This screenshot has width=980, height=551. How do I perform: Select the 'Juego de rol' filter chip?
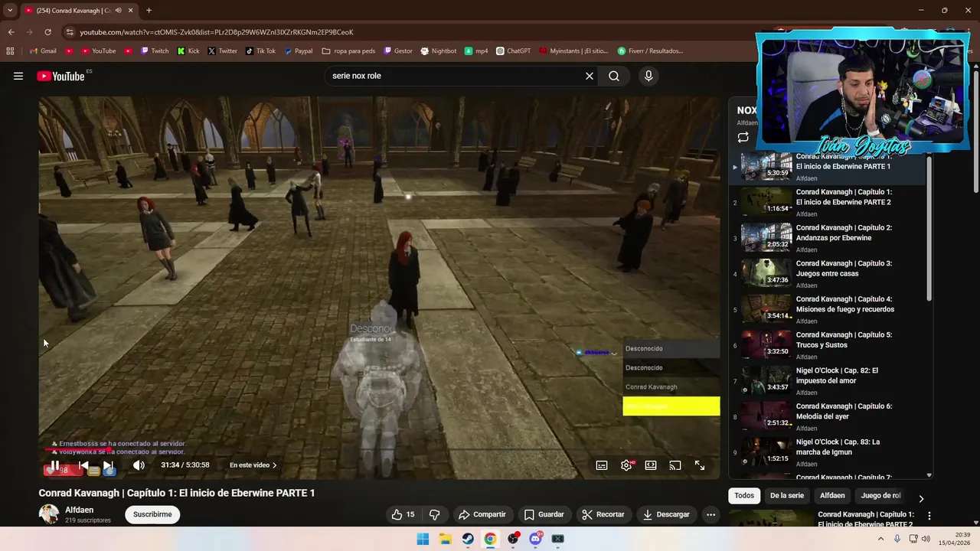point(880,496)
